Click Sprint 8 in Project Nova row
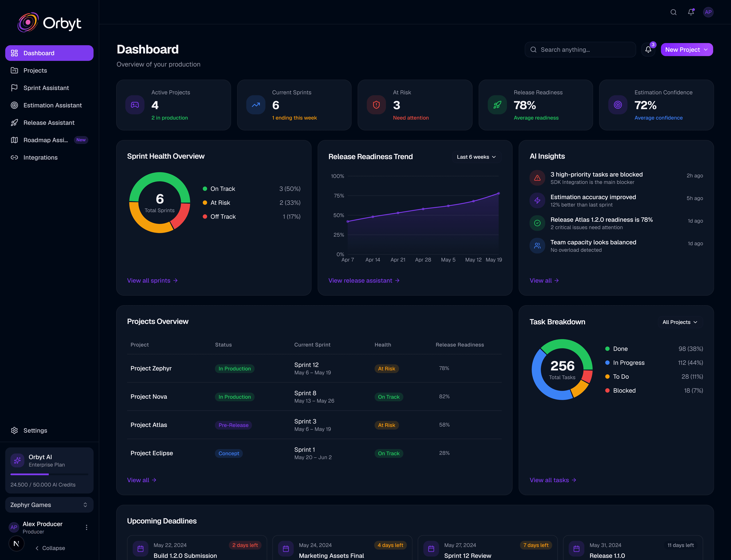 pyautogui.click(x=305, y=393)
